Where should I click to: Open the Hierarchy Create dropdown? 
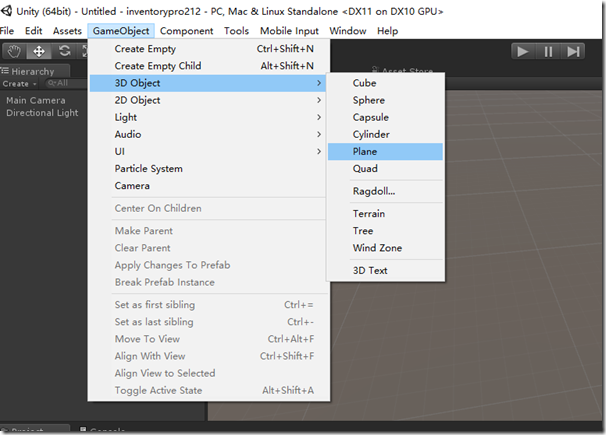[x=19, y=84]
